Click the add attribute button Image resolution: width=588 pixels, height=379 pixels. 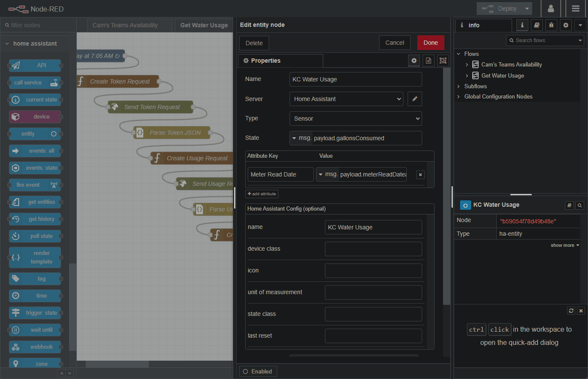261,194
